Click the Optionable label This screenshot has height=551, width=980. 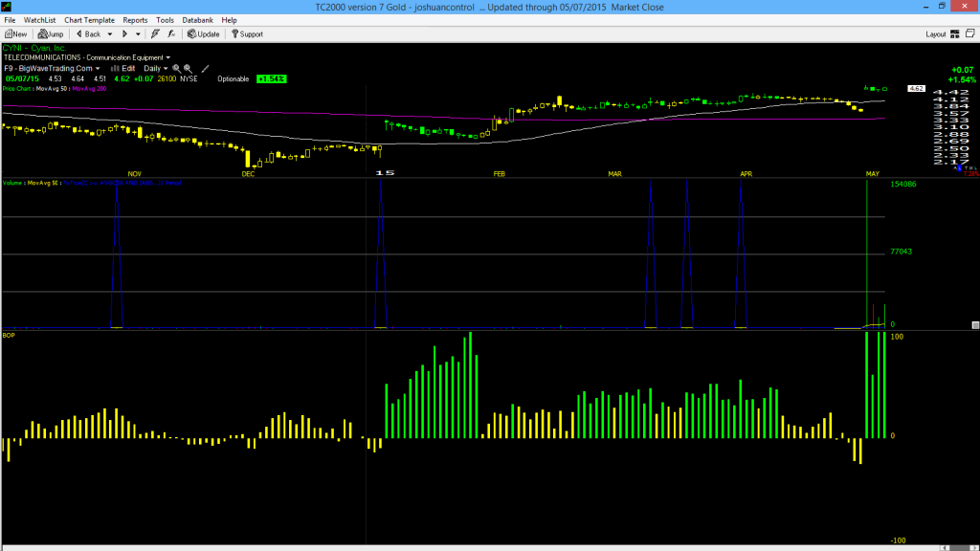click(234, 79)
